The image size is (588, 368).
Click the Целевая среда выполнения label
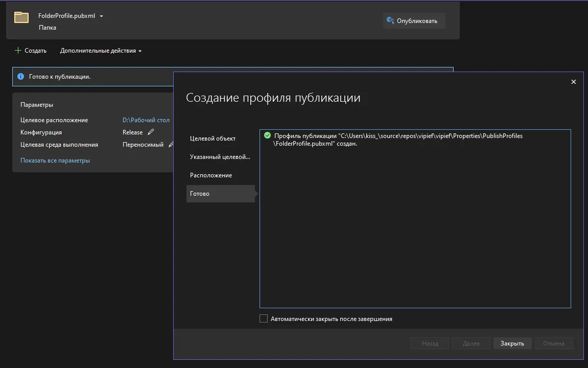click(59, 145)
